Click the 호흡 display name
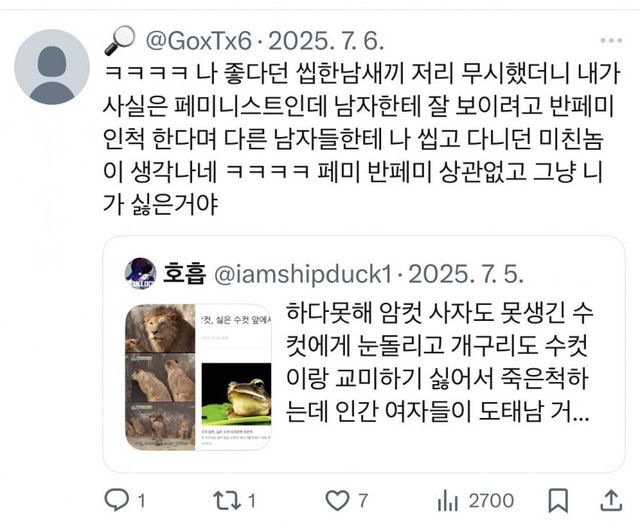This screenshot has height=522, width=640. pyautogui.click(x=184, y=273)
